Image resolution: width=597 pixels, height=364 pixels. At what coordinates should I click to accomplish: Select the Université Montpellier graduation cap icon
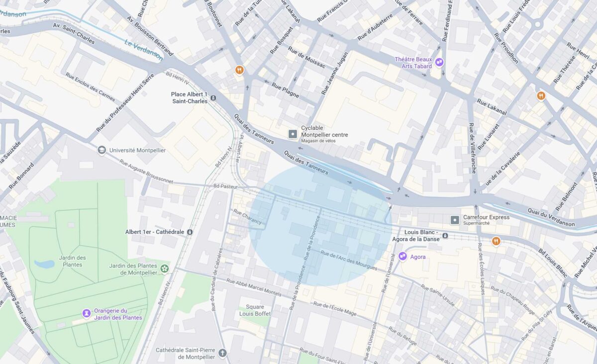102,150
